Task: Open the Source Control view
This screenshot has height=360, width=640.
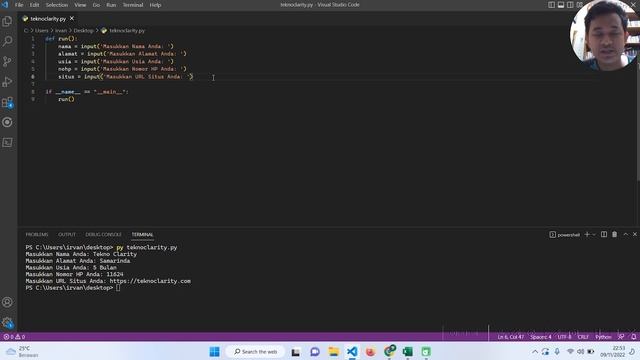Action: (x=7, y=61)
